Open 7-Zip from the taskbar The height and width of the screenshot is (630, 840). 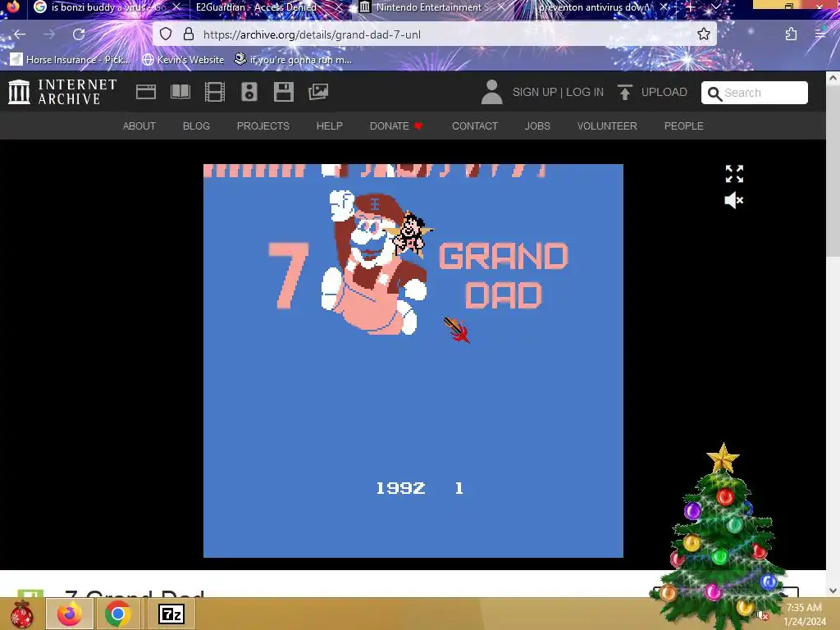171,614
